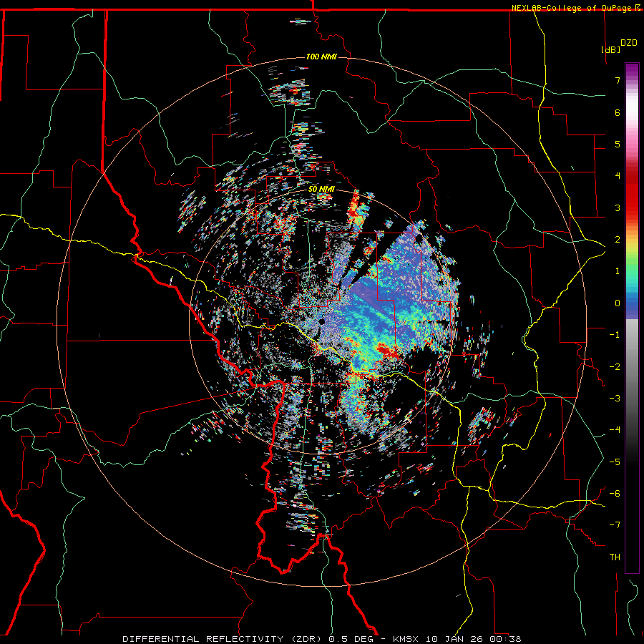This screenshot has height=644, width=644.
Task: Click the 5 value on the scale
Action: (618, 144)
